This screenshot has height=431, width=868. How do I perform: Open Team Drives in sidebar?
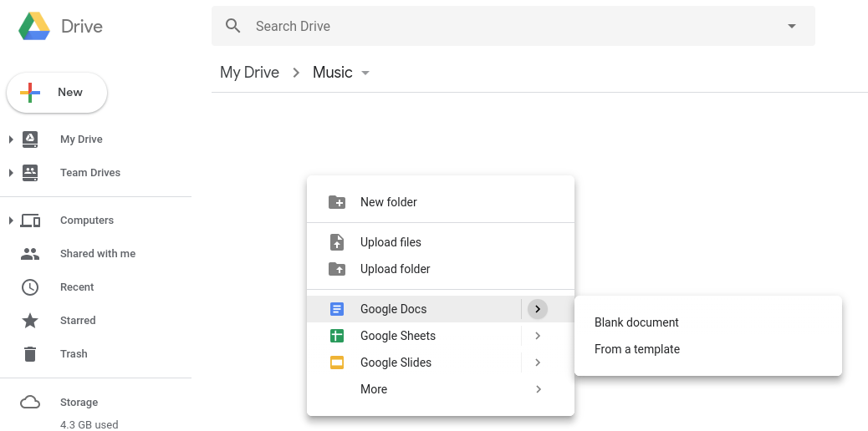tap(90, 173)
